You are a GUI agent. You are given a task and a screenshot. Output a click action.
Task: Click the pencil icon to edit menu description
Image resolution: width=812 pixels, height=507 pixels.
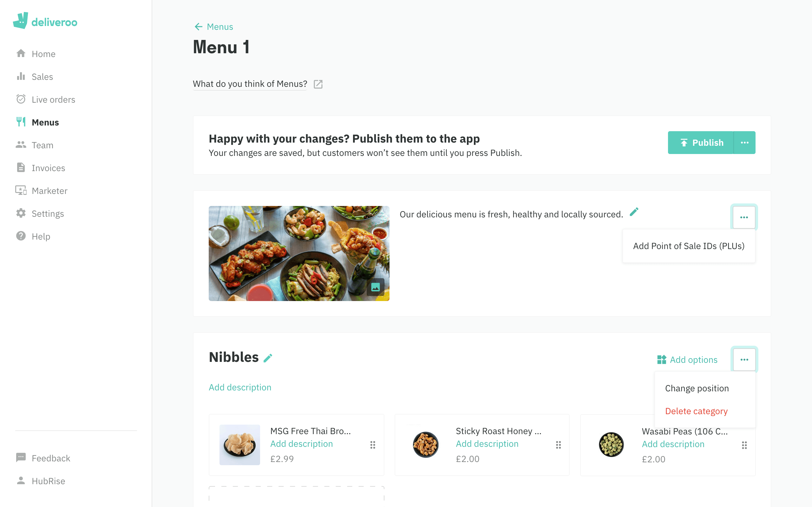634,212
